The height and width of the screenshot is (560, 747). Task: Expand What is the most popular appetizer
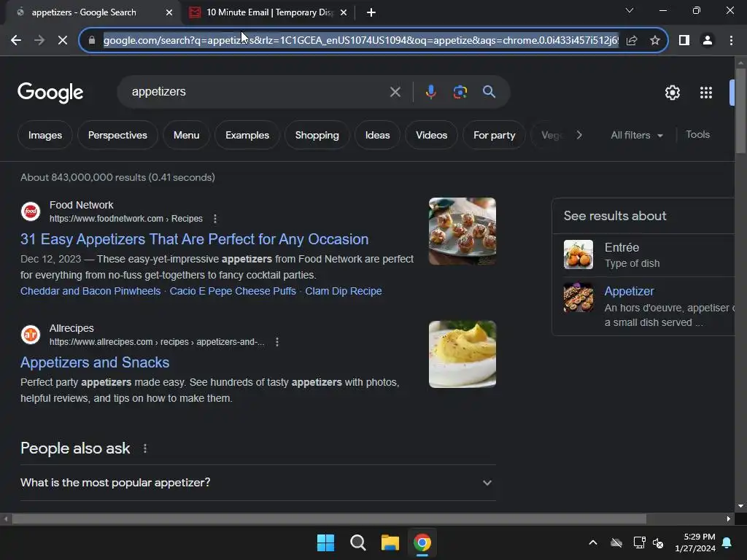click(x=258, y=483)
